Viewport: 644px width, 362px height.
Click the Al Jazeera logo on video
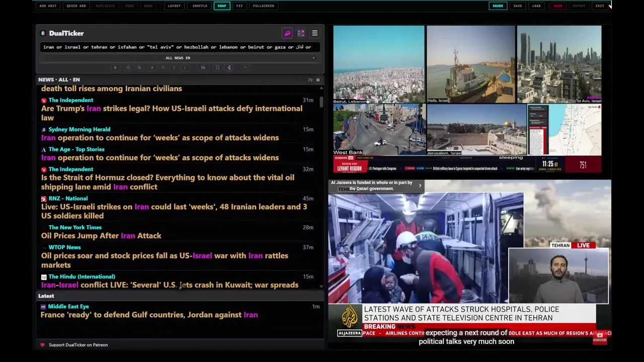tap(349, 320)
